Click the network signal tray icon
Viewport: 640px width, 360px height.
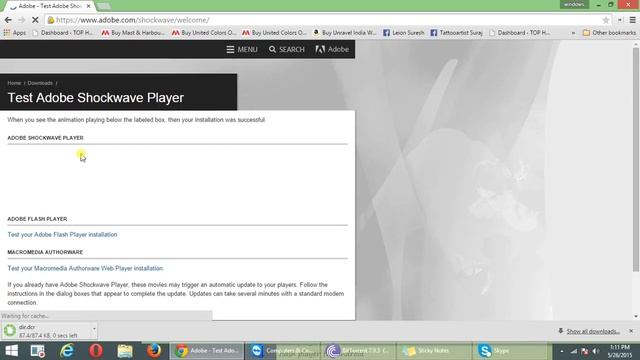click(574, 351)
